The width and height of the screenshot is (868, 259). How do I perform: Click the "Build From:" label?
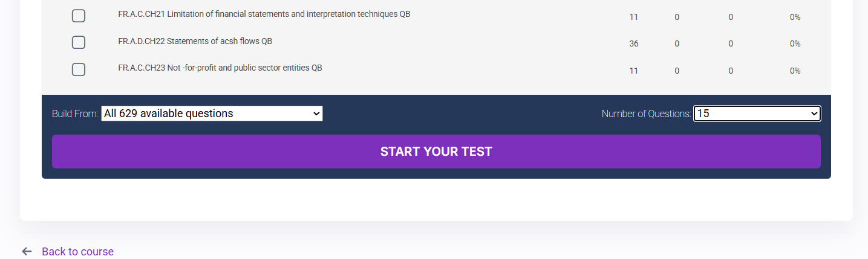coord(75,114)
